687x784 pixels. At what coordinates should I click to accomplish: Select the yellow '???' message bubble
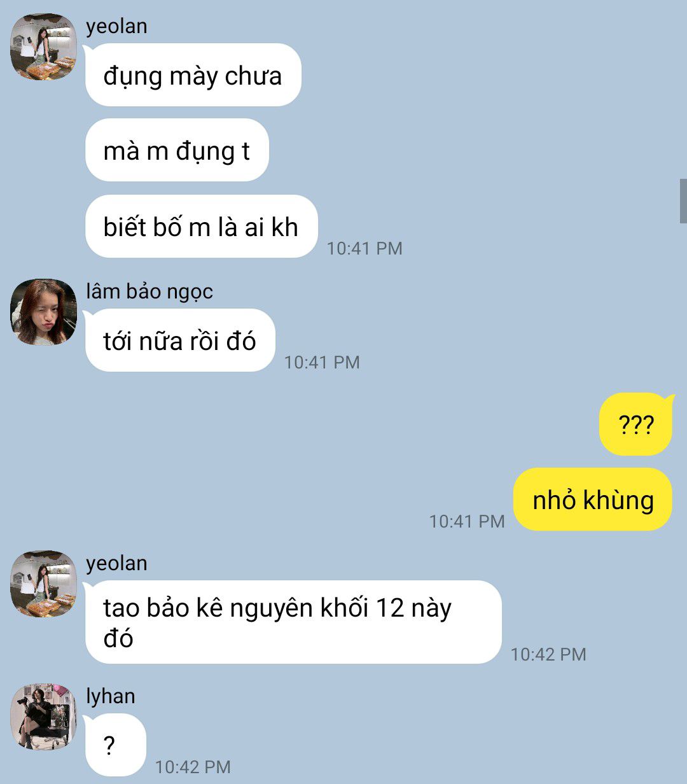tap(635, 424)
